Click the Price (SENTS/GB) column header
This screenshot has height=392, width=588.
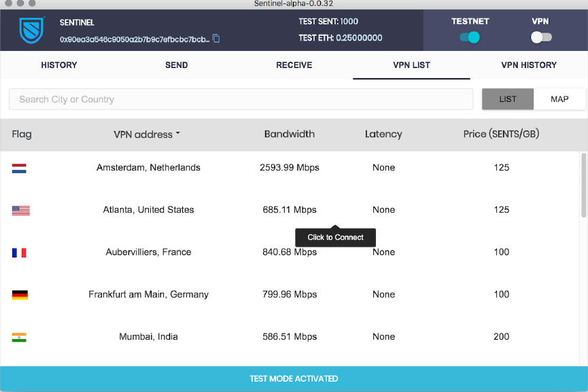pyautogui.click(x=501, y=134)
